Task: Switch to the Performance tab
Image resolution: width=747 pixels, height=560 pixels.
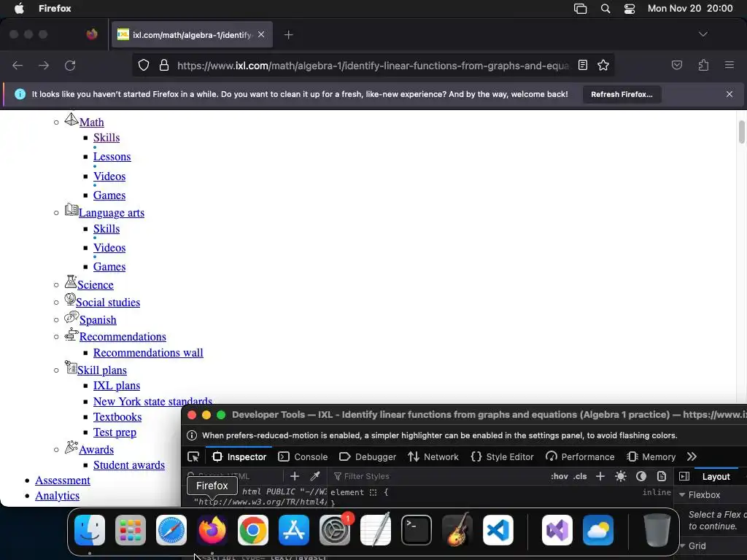Action: click(x=580, y=456)
